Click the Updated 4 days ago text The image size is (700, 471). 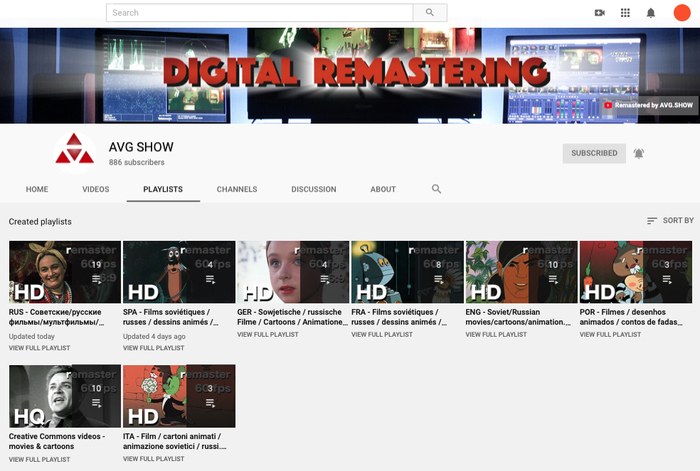[x=154, y=336]
